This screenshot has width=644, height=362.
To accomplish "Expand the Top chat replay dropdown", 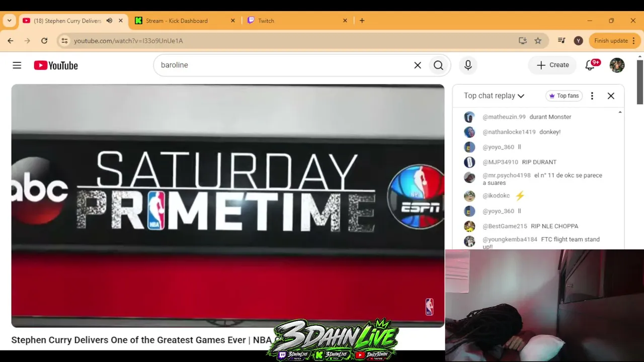I will pos(494,96).
